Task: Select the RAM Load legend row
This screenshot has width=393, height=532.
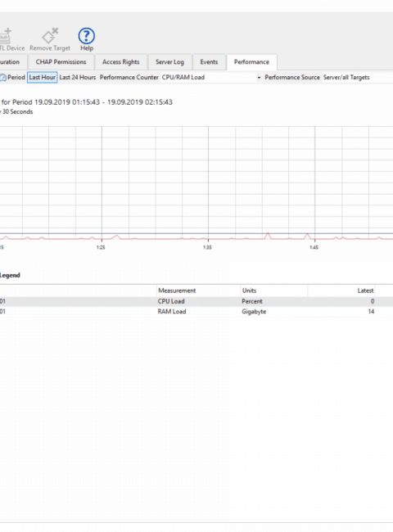Action: (x=196, y=312)
